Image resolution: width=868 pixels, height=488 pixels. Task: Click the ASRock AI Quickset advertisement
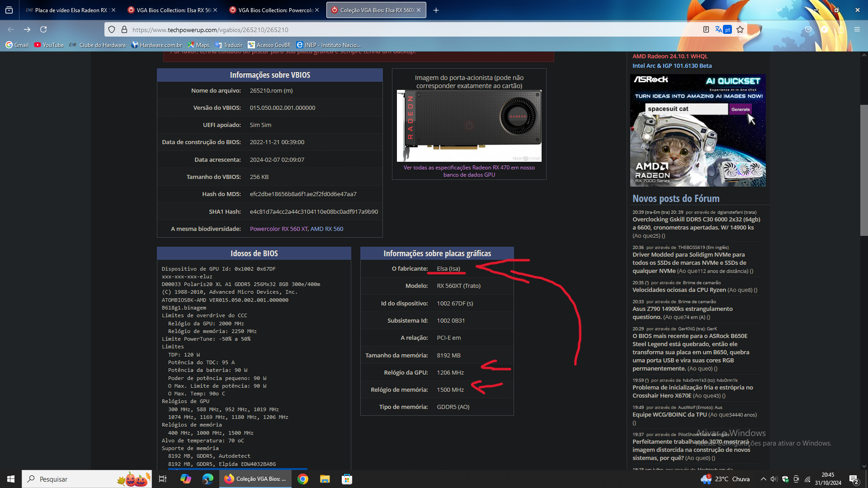698,130
